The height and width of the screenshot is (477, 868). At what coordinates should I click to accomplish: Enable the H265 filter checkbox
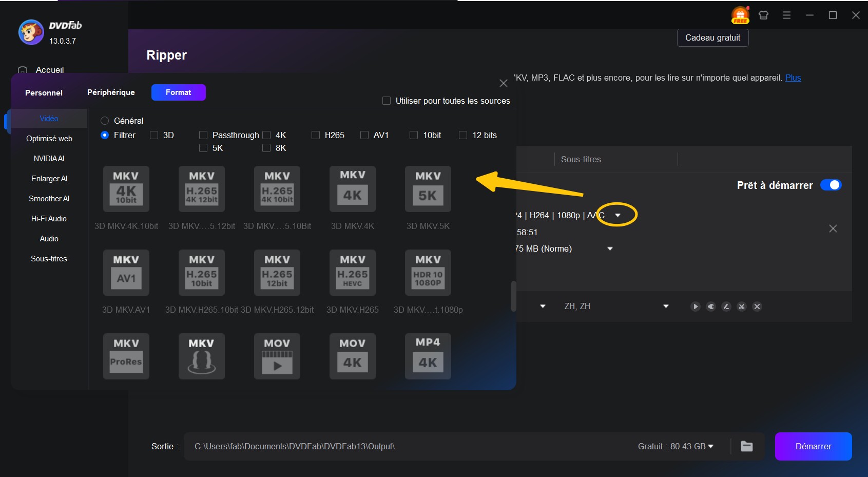pyautogui.click(x=316, y=135)
